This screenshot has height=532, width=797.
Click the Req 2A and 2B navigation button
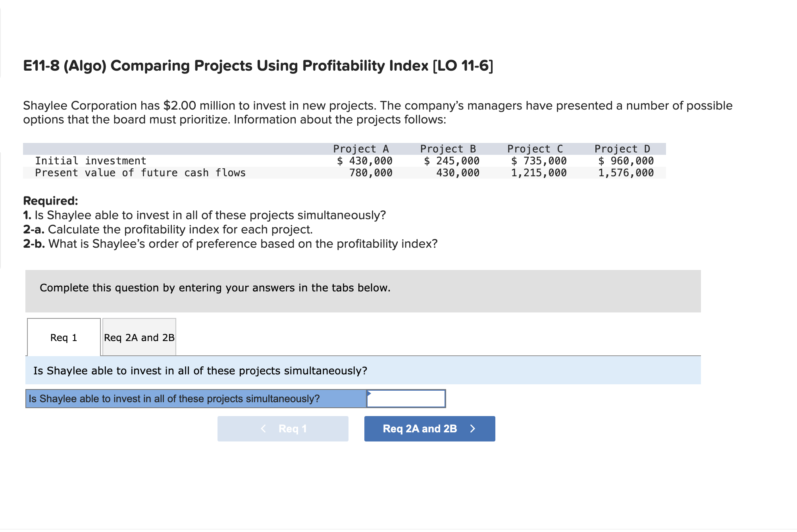click(x=429, y=428)
